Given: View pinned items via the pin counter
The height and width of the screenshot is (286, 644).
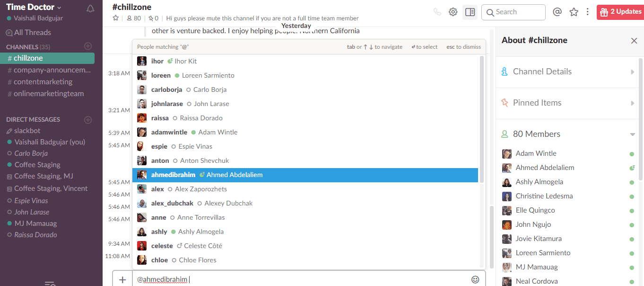Looking at the screenshot, I should (x=151, y=18).
